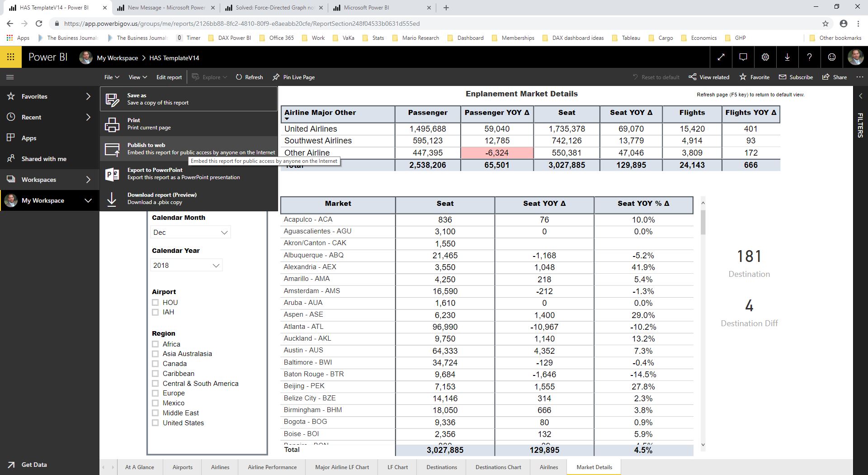868x475 pixels.
Task: Click the PowerPoint export icon
Action: pos(112,174)
